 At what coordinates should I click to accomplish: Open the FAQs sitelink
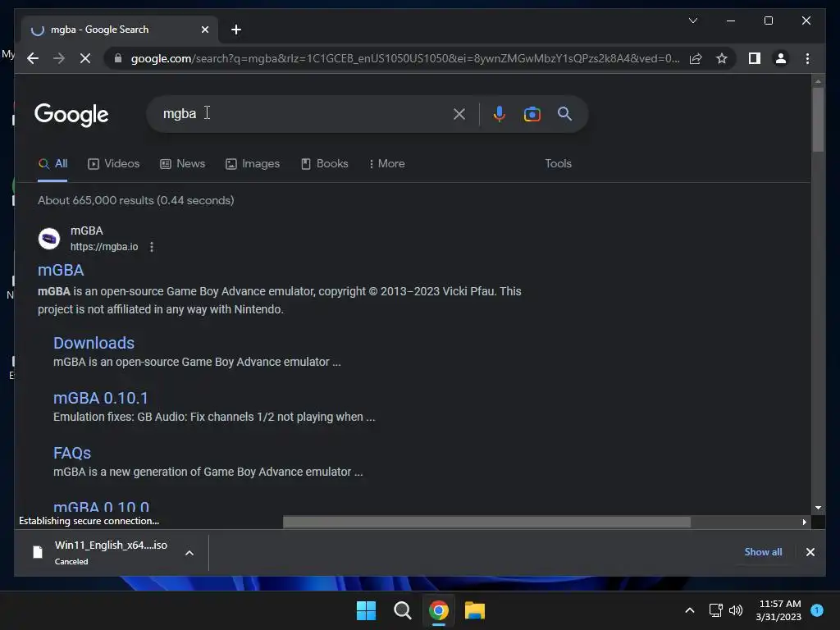pyautogui.click(x=72, y=453)
